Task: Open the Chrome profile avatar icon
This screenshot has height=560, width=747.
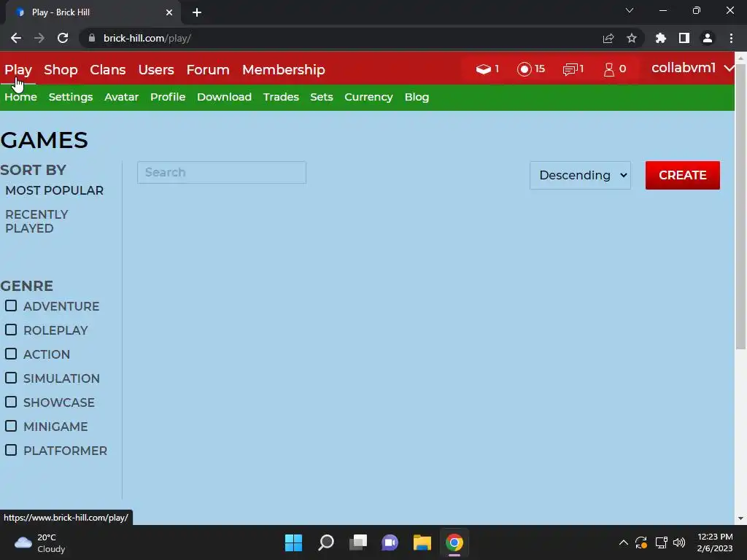Action: coord(708,38)
